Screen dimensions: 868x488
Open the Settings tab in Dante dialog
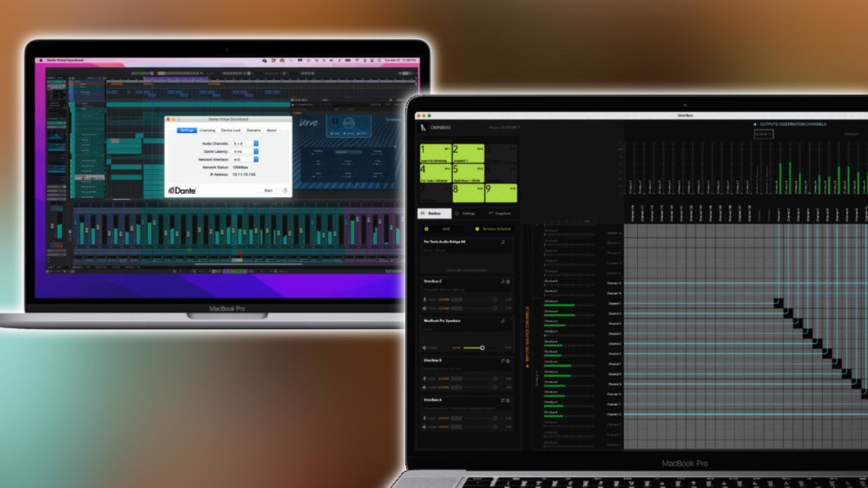(187, 130)
